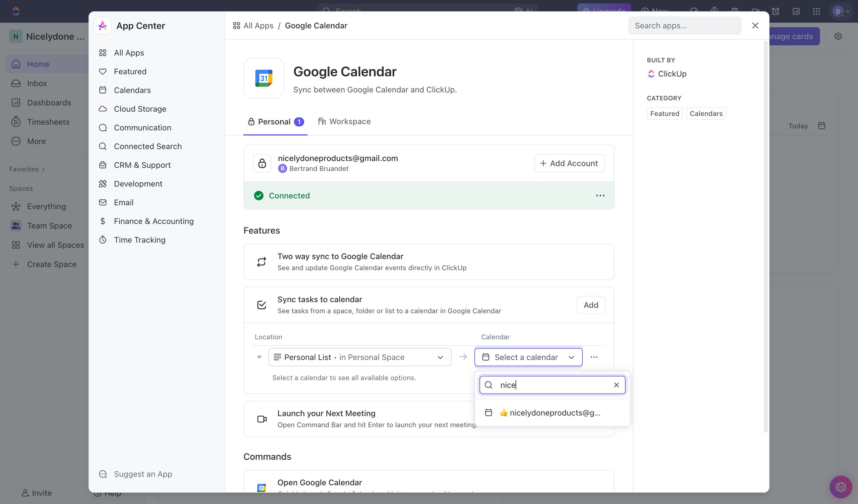Image resolution: width=858 pixels, height=504 pixels.
Task: Click the ClickUp builder logo under Built By
Action: coord(651,74)
